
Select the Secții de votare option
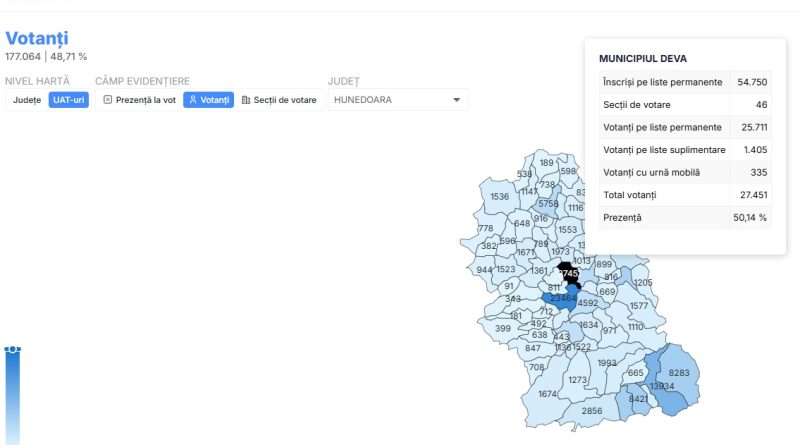point(284,100)
